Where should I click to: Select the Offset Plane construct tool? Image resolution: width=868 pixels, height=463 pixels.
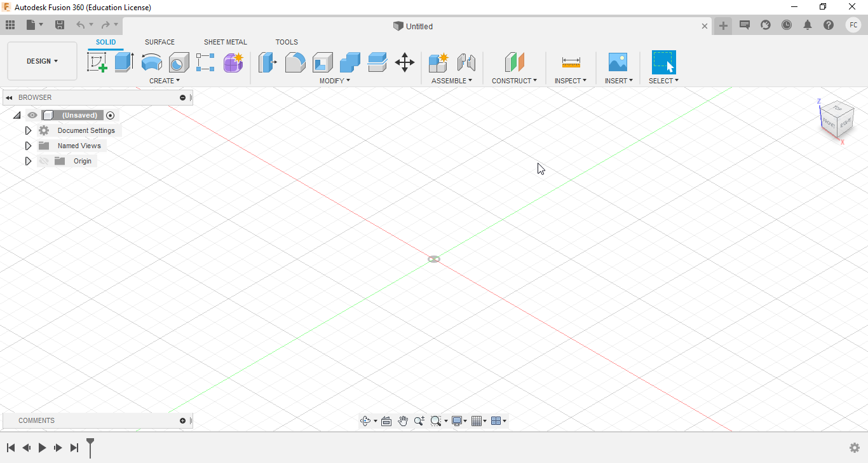point(515,62)
